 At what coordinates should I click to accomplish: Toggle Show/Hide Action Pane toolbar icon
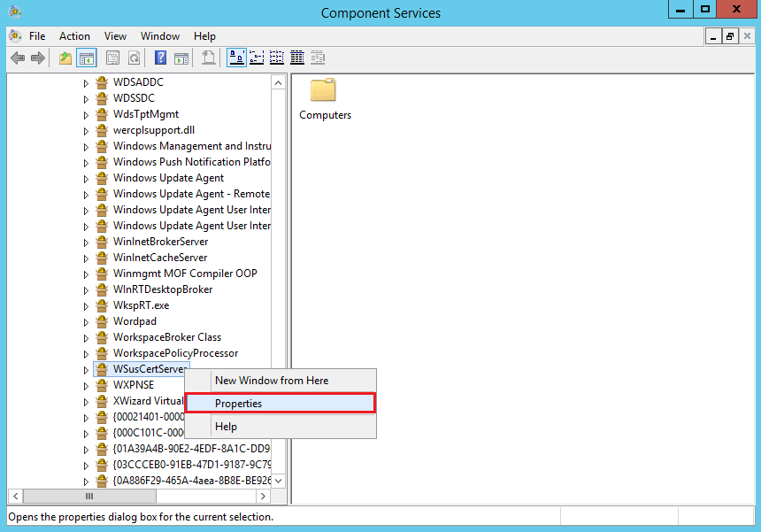pyautogui.click(x=181, y=58)
